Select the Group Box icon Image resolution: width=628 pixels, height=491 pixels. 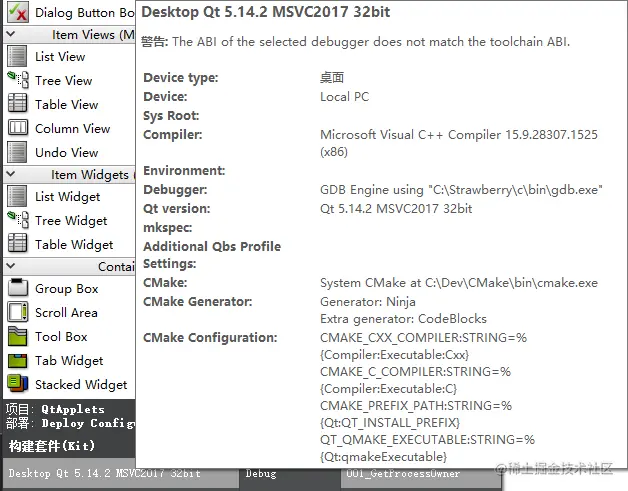(18, 287)
